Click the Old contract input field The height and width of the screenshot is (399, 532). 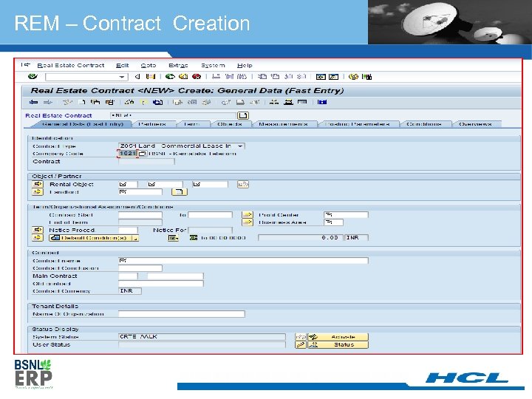pos(161,284)
